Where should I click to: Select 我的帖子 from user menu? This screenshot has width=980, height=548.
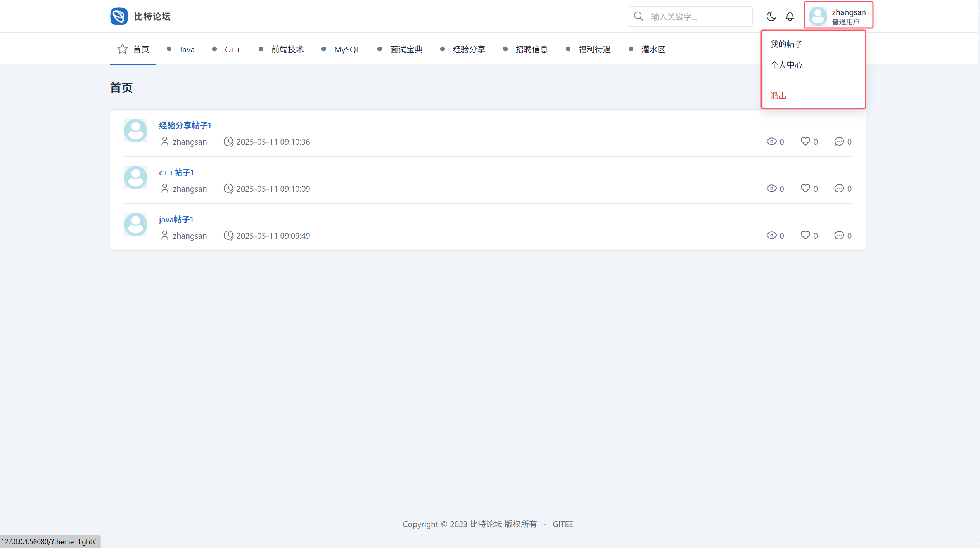786,44
